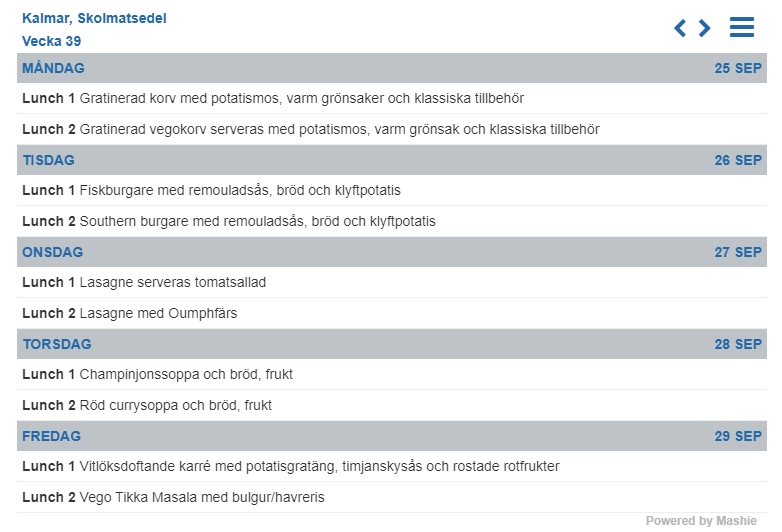This screenshot has width=782, height=532.
Task: Select the Vecka 39 label
Action: pos(52,41)
